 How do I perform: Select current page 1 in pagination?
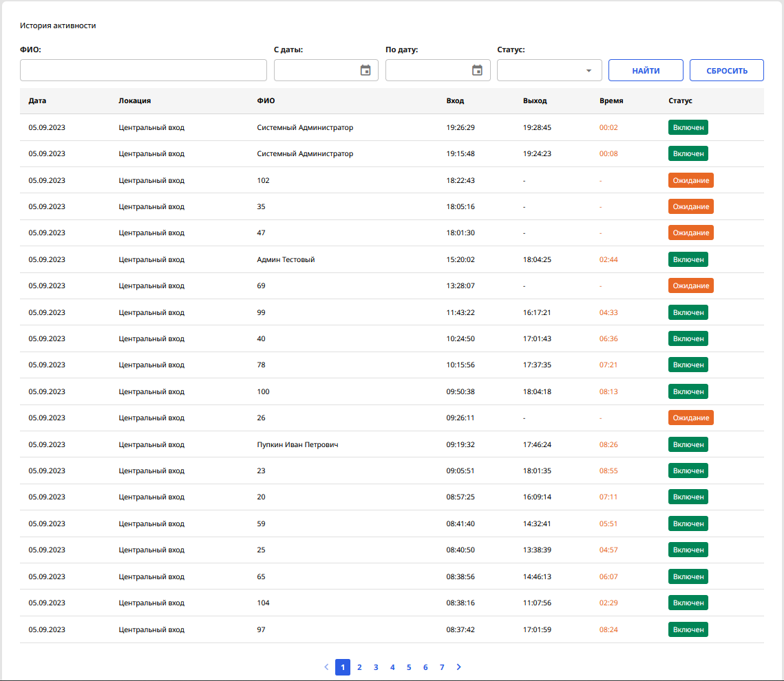coord(343,667)
